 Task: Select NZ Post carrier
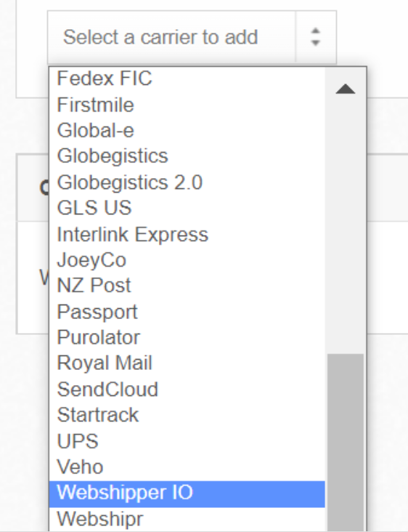pos(187,286)
